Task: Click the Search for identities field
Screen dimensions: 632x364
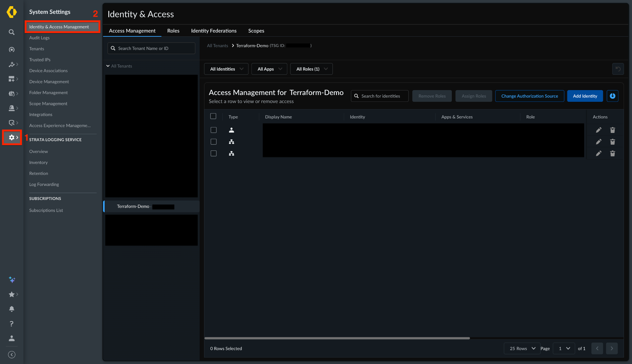Action: pyautogui.click(x=380, y=96)
